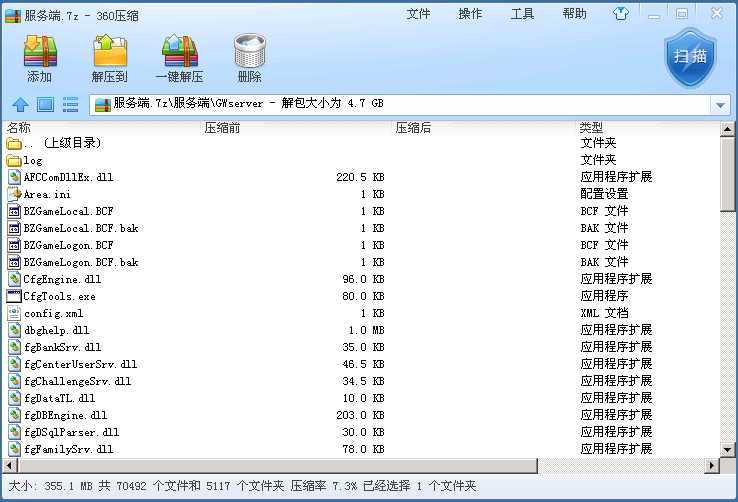
Task: Click the 扫描 (Scan) shield button
Action: click(x=690, y=57)
